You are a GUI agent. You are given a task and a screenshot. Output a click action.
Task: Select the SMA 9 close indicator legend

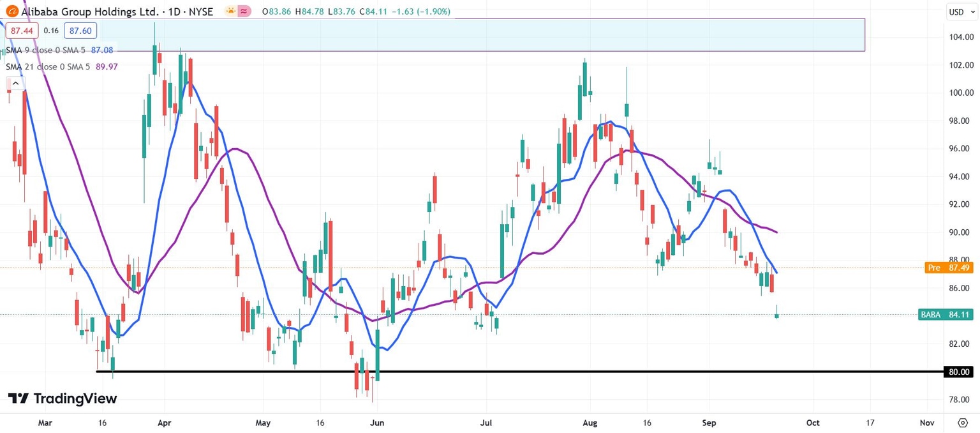coord(47,50)
